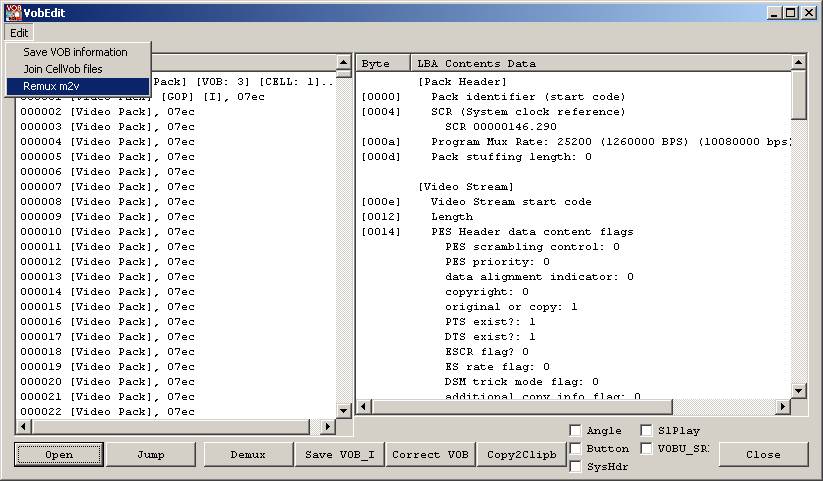This screenshot has width=823, height=481.
Task: Click left pack list scroll down arrow
Action: (x=343, y=411)
